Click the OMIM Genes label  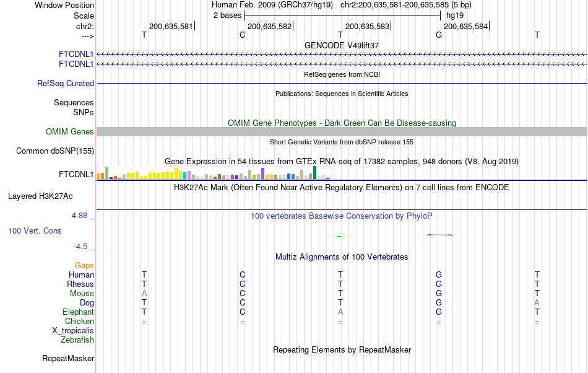(69, 132)
